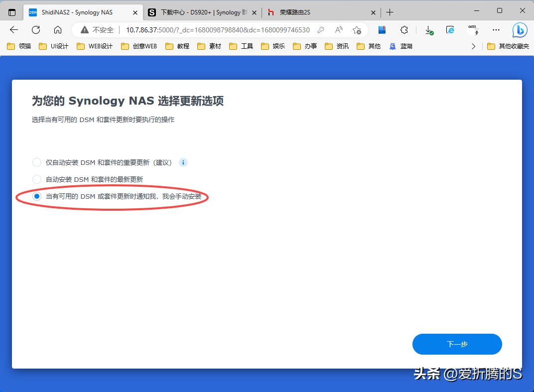Select auto-install latest DSM and package updates

tap(36, 179)
